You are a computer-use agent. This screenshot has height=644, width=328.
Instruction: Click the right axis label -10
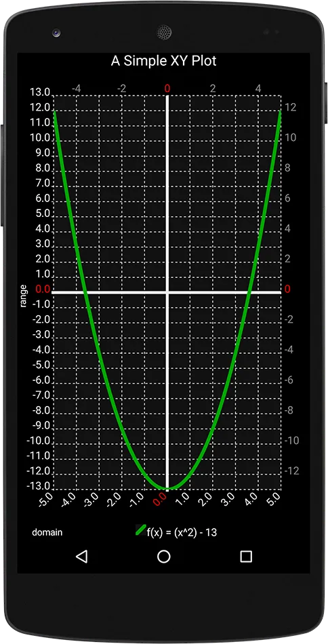coord(292,441)
